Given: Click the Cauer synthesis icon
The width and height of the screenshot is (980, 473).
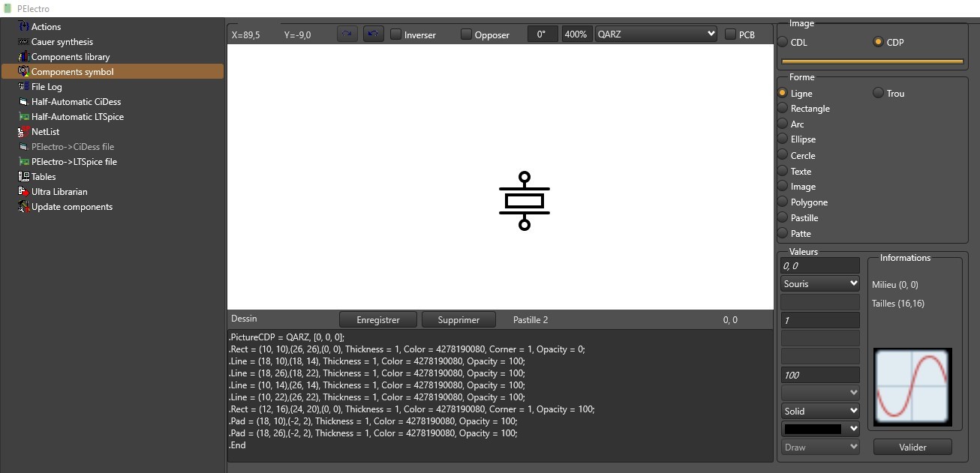Looking at the screenshot, I should [23, 42].
